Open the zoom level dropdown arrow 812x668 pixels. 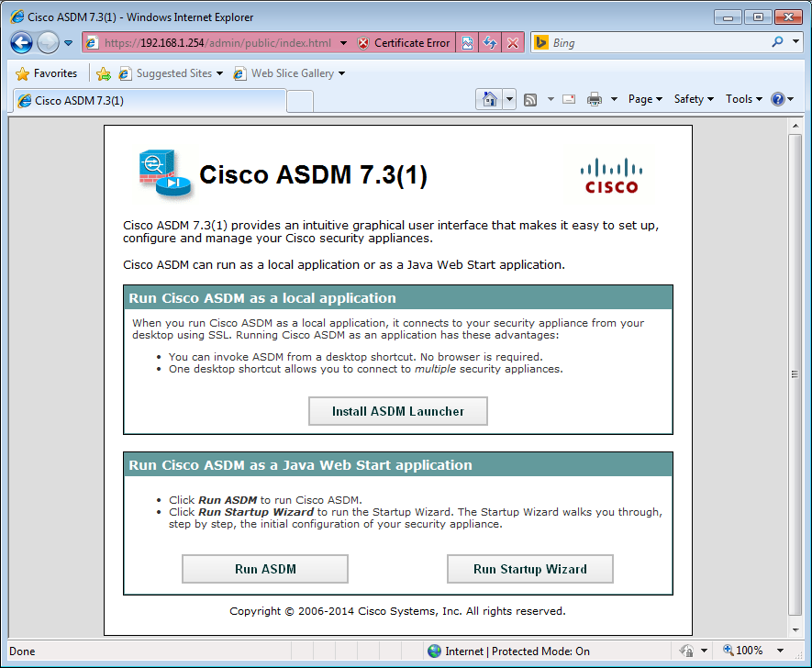coord(779,651)
